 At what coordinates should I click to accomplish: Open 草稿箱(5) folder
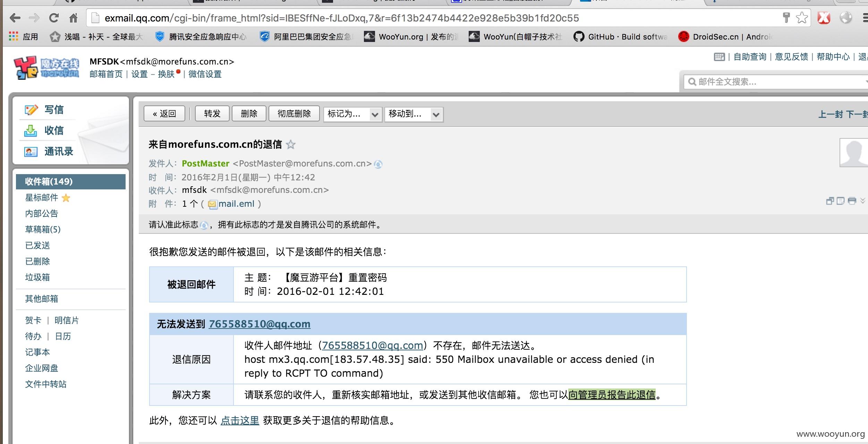point(43,229)
